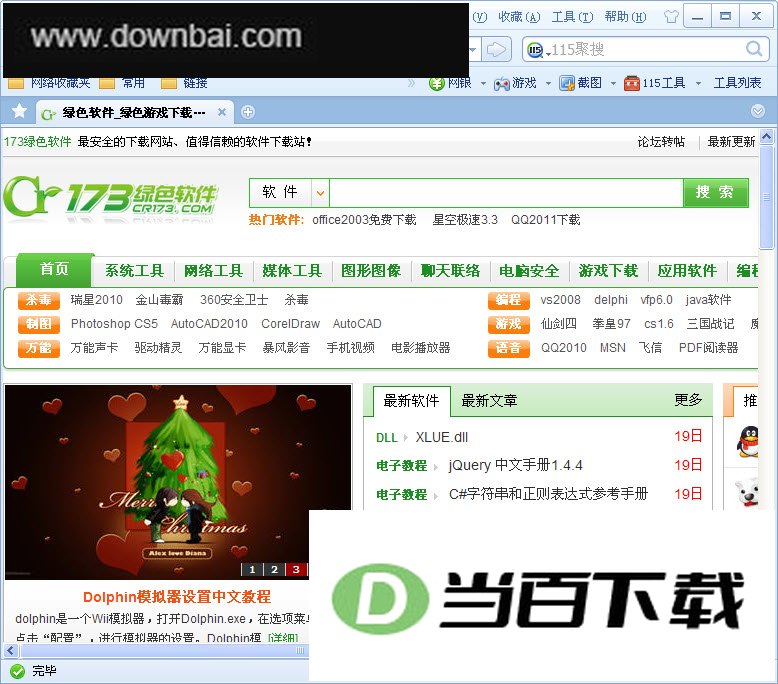Open Dolphin模拟器设置中文教程 headline

(x=177, y=597)
